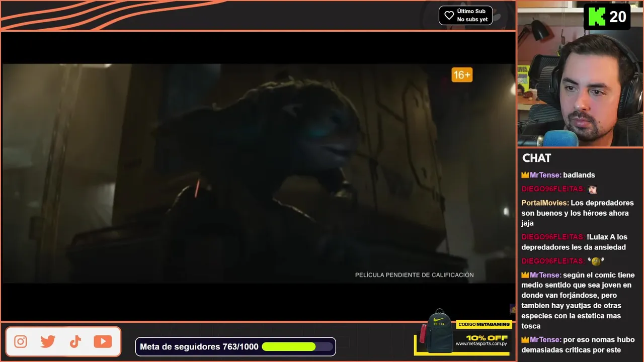Image resolution: width=644 pixels, height=362 pixels.
Task: Click the Instagram icon in the social bar
Action: (x=21, y=342)
